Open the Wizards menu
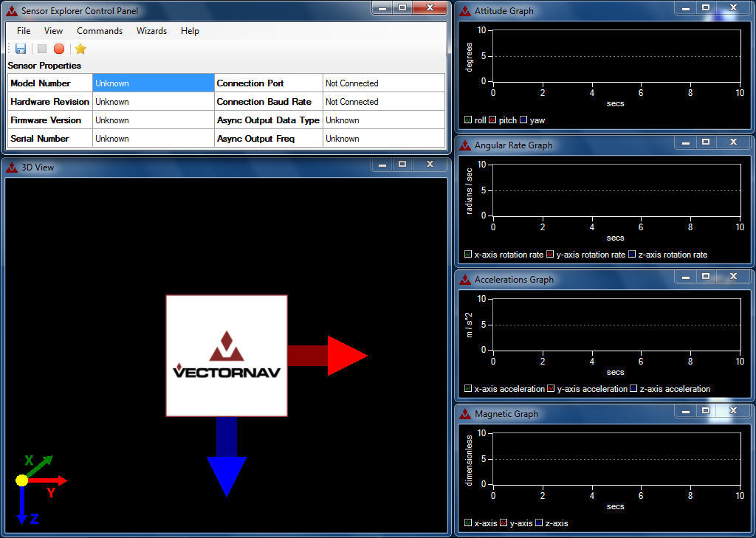 pos(151,31)
